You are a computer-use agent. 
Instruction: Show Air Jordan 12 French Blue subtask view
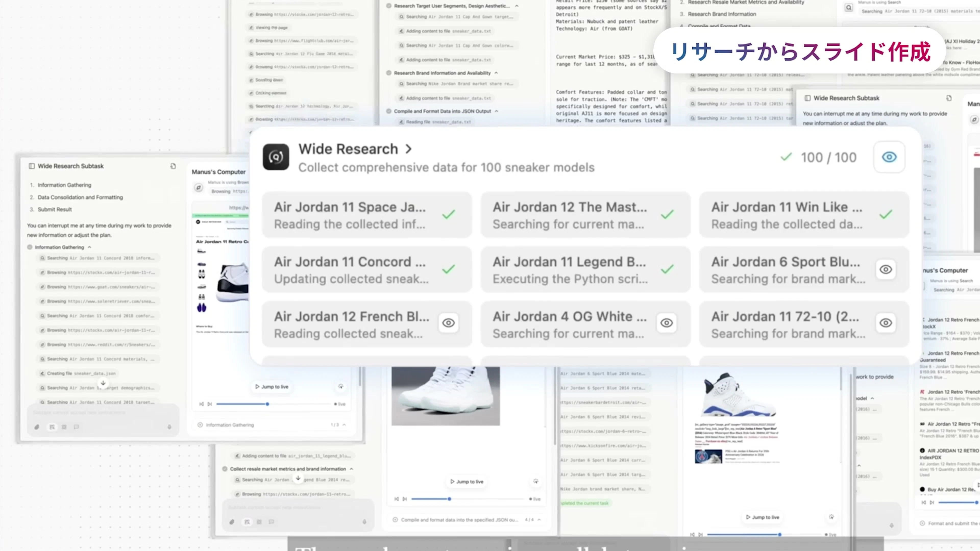[x=448, y=323]
